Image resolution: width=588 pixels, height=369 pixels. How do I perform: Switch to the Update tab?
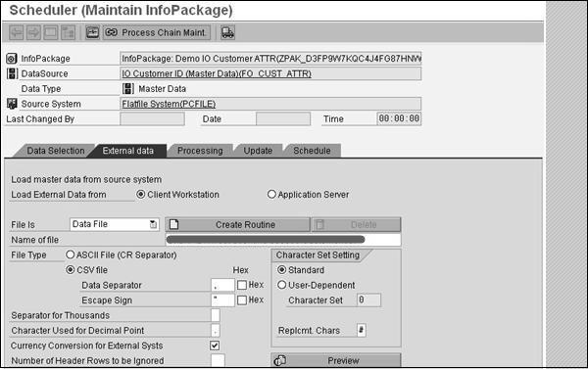[258, 151]
